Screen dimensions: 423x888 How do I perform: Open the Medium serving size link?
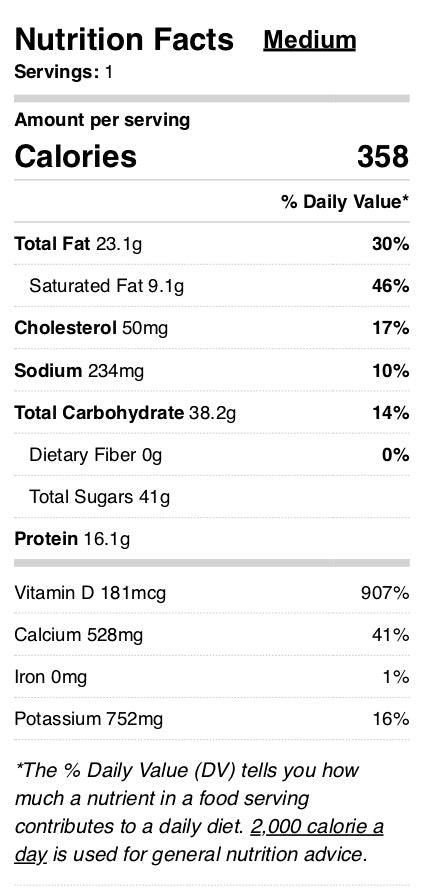(310, 40)
